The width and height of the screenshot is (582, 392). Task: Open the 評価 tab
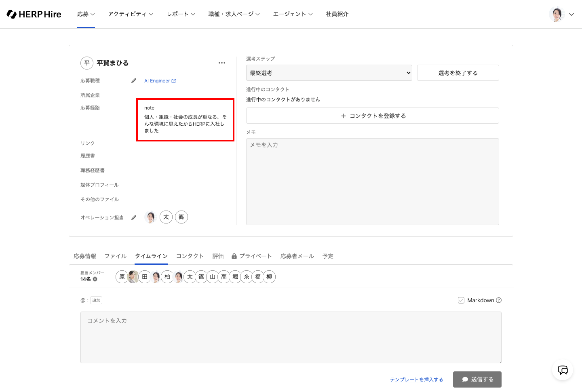(218, 256)
